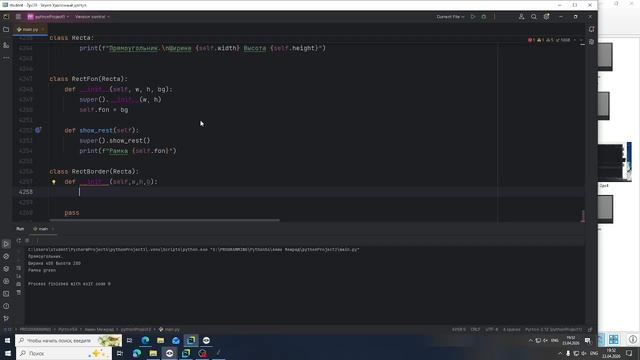Screen dimensions: 640x360
Task: Click the Python interpreter status bar entry
Action: click(x=553, y=329)
